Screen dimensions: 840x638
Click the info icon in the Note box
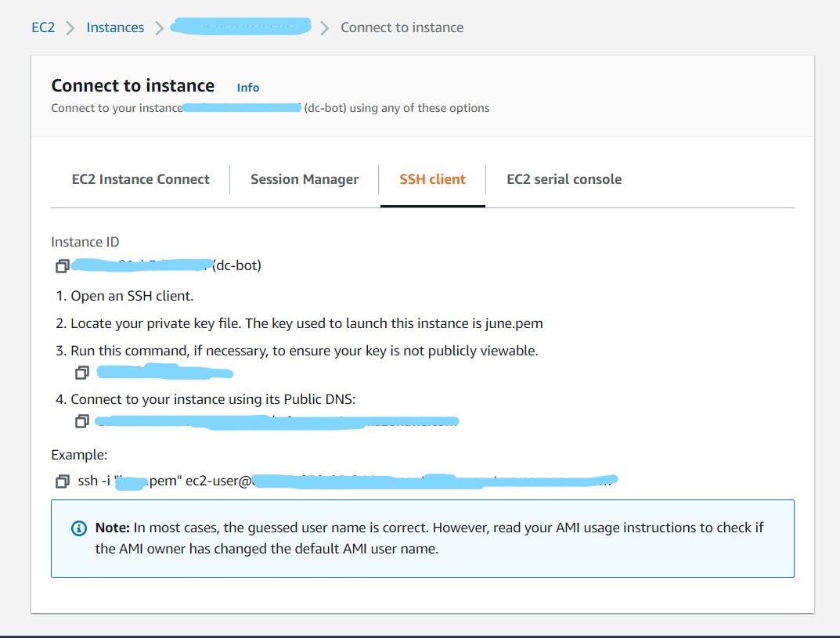[x=78, y=528]
